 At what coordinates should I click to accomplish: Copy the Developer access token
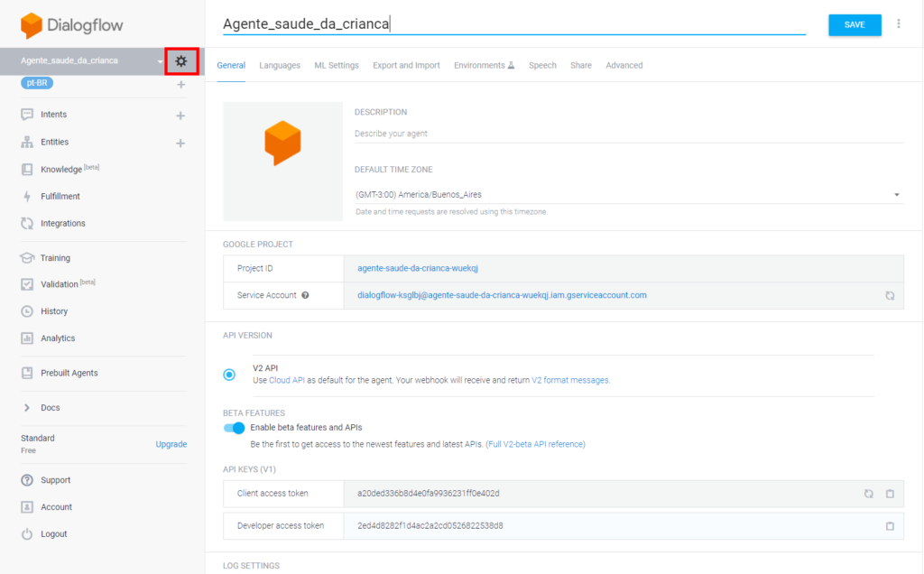tap(890, 525)
